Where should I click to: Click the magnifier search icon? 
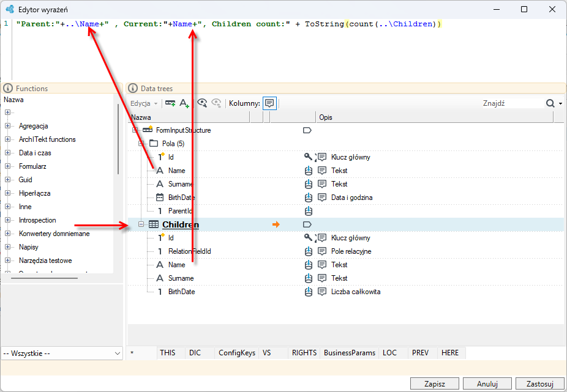(x=550, y=103)
